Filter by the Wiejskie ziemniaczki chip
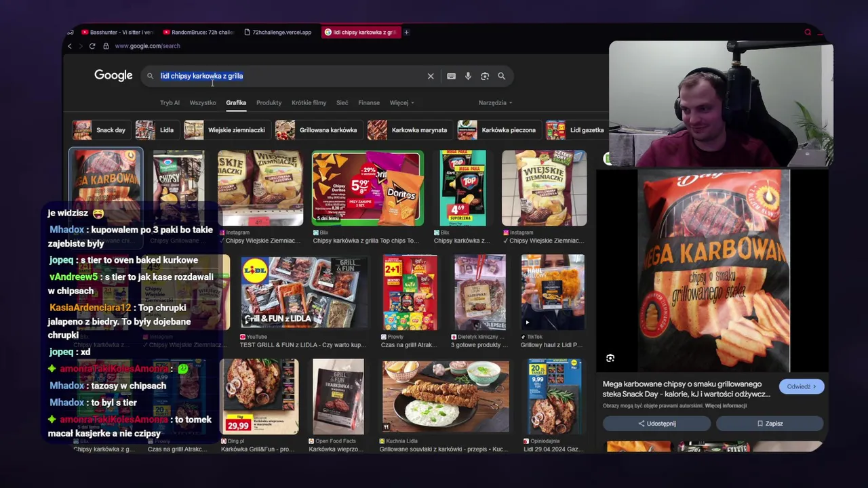Screen dimensions: 868x488 [x=226, y=130]
